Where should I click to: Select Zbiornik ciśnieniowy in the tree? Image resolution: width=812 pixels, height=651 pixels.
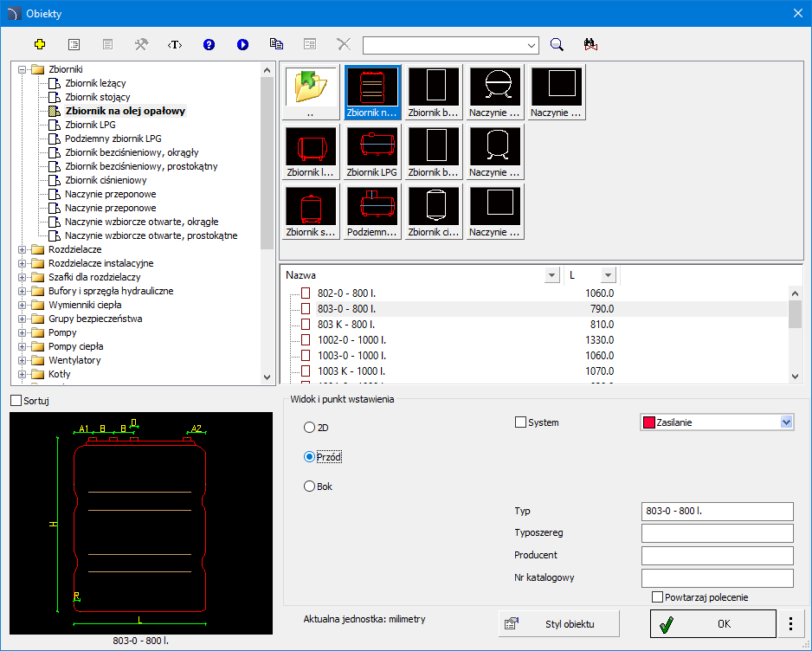(x=106, y=180)
